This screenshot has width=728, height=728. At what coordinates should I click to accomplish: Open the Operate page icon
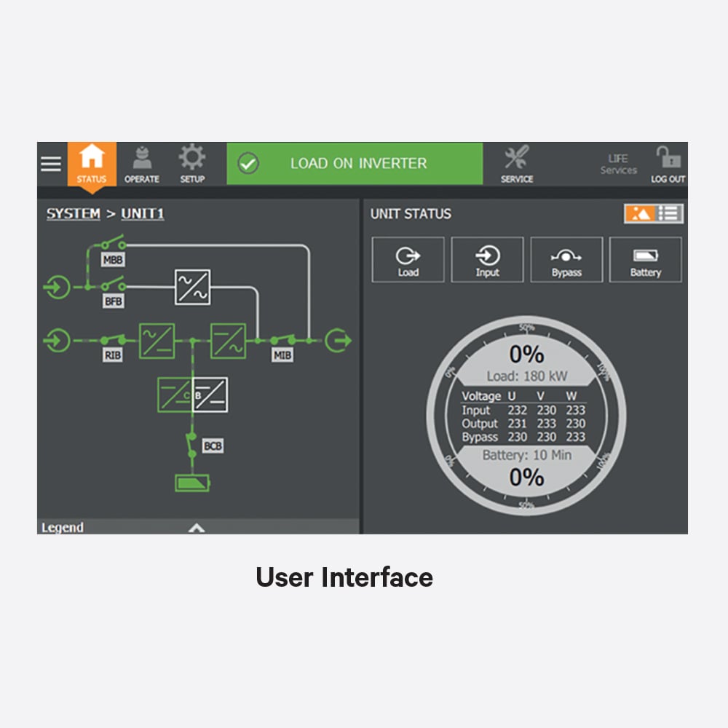143,162
